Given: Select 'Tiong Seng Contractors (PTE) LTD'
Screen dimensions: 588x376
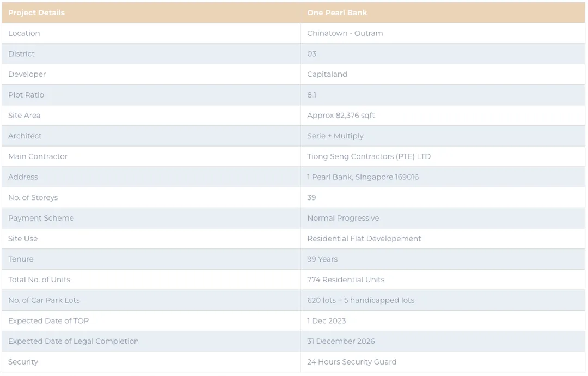Looking at the screenshot, I should 369,156.
